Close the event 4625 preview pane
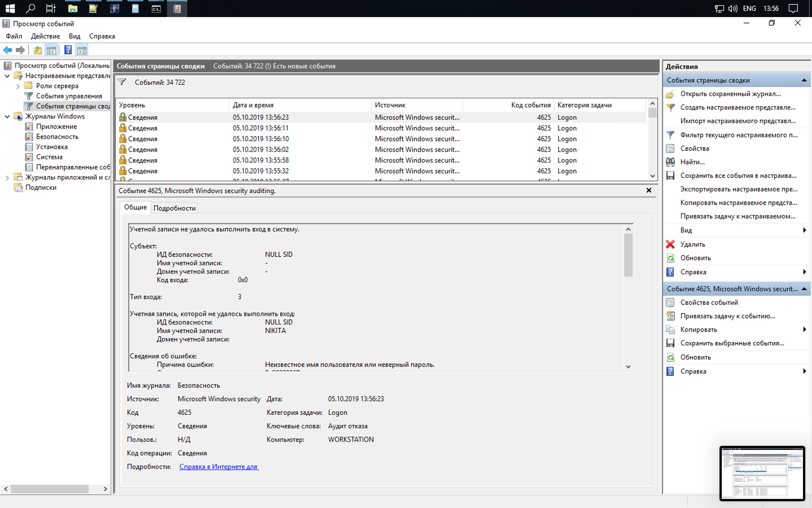This screenshot has width=812, height=508. pos(649,190)
